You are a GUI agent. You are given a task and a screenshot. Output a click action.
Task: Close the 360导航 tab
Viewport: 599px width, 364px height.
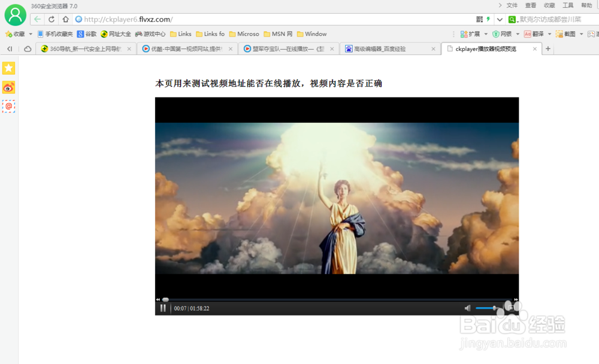pos(129,49)
